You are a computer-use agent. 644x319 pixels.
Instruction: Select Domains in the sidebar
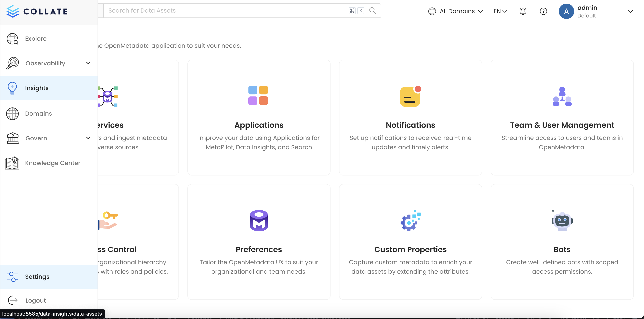[38, 114]
